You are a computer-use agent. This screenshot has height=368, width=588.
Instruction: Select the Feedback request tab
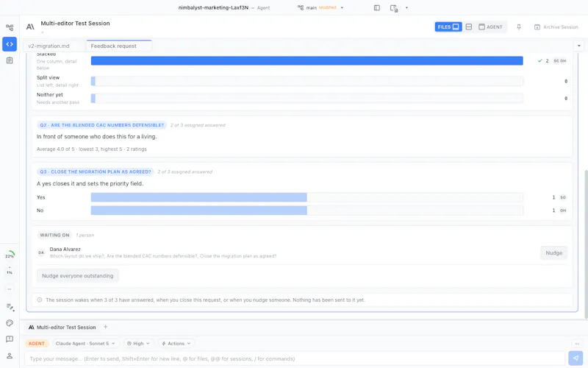coord(119,46)
